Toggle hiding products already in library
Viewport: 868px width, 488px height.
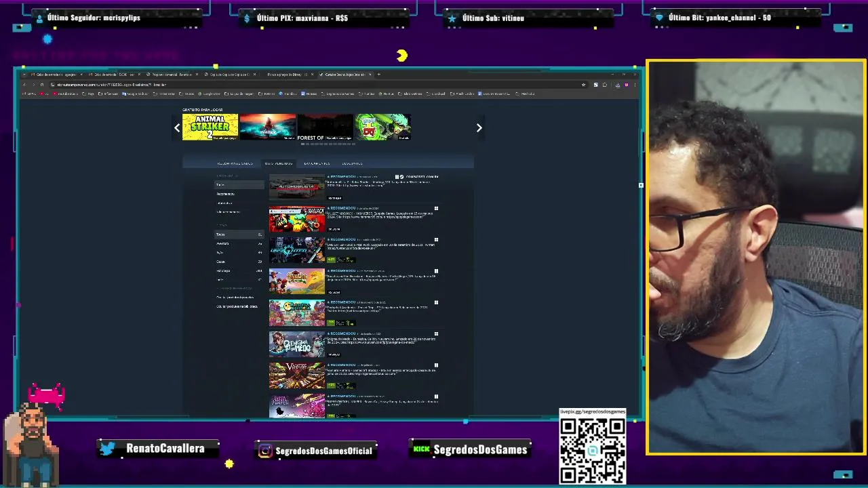237,306
